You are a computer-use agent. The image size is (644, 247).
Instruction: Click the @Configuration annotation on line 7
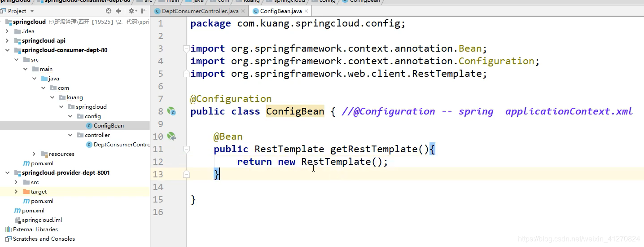pos(231,99)
